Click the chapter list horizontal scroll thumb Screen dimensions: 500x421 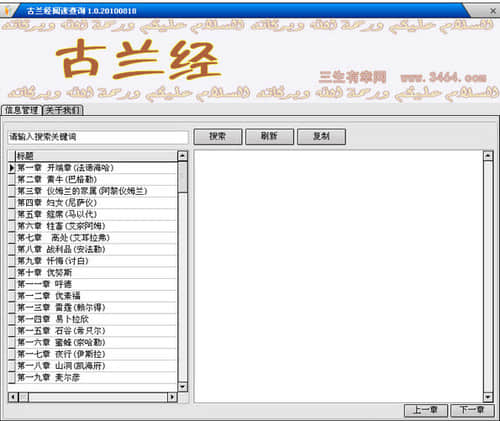(x=24, y=397)
